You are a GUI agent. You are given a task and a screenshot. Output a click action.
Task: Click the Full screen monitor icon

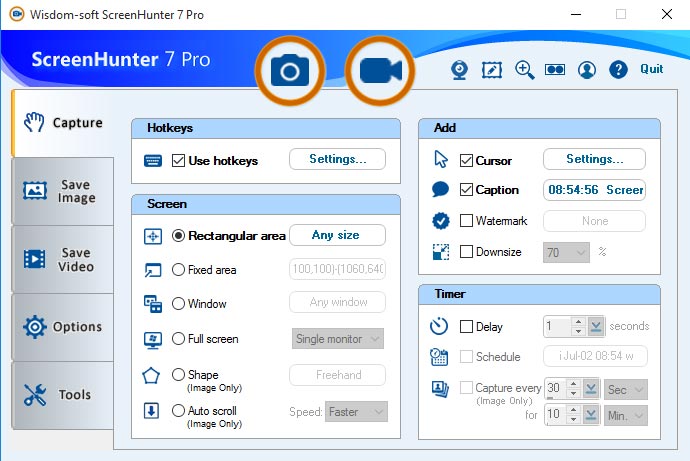153,340
